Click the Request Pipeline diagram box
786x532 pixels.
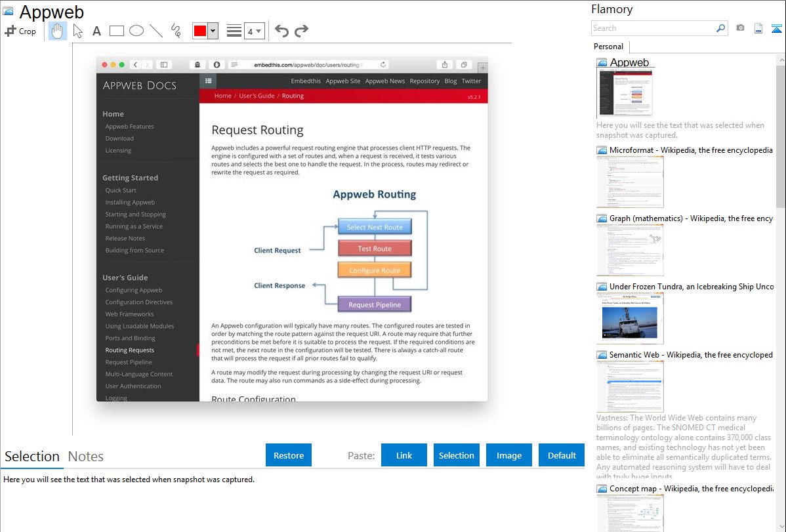(x=375, y=304)
